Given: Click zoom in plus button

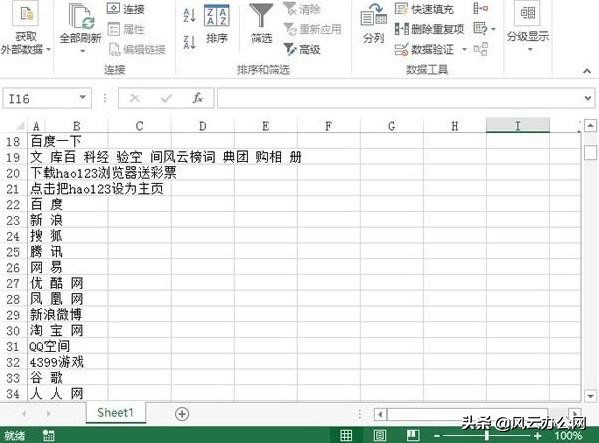Looking at the screenshot, I should tap(537, 436).
